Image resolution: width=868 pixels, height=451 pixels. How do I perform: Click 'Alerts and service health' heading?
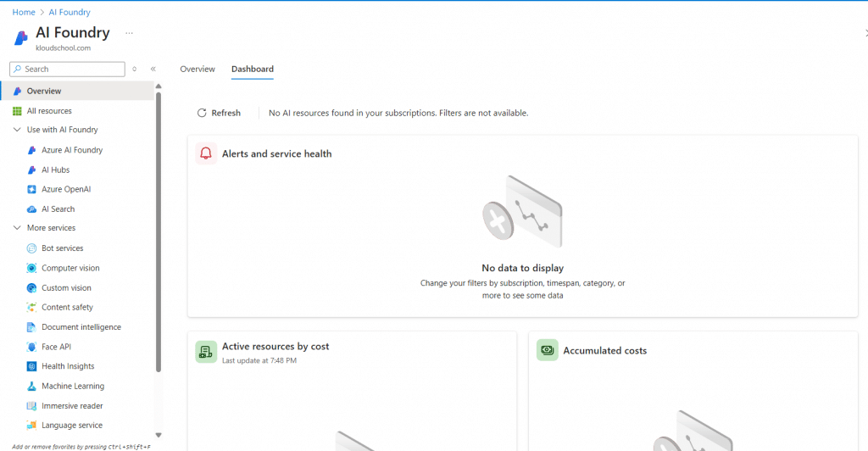(277, 153)
